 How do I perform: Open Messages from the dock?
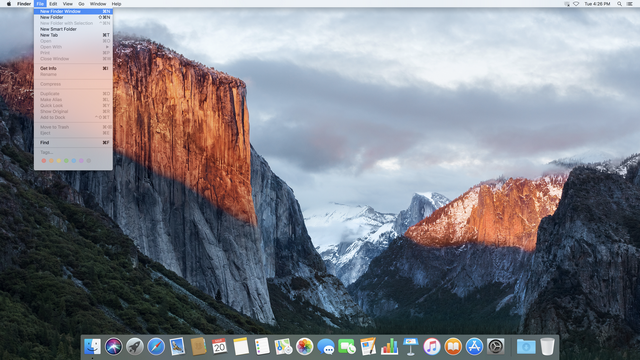pyautogui.click(x=326, y=347)
